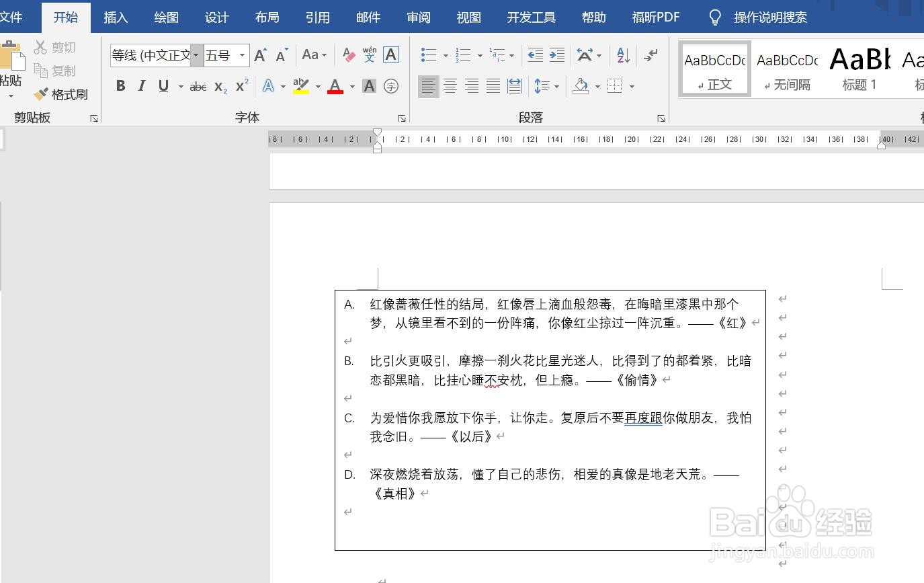This screenshot has width=924, height=583.
Task: Open the 审阅 ribbon tab
Action: 418,17
